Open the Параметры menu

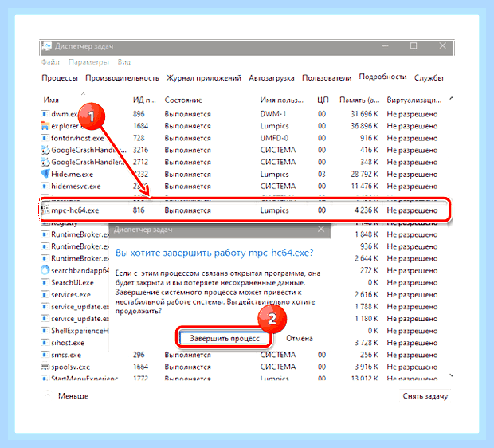(x=88, y=62)
